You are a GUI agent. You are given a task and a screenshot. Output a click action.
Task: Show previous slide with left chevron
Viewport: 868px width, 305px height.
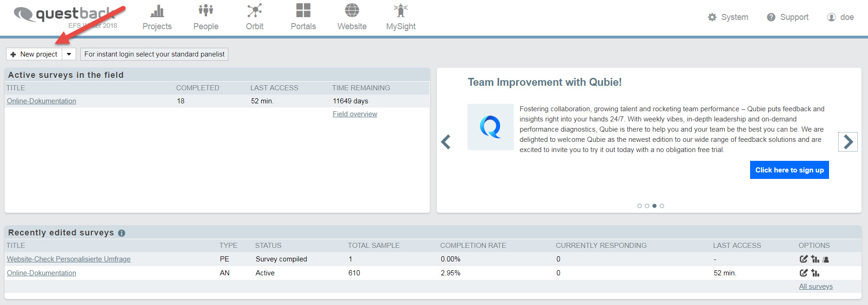click(x=446, y=142)
